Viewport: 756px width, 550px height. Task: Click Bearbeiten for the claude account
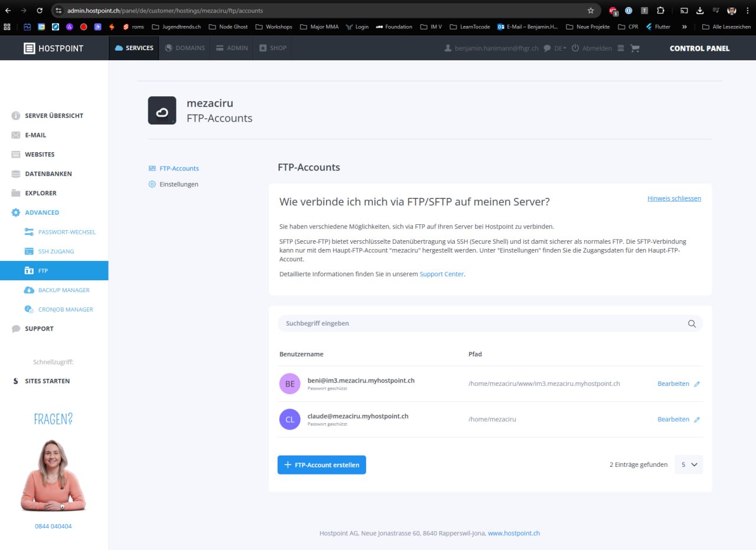(x=679, y=419)
